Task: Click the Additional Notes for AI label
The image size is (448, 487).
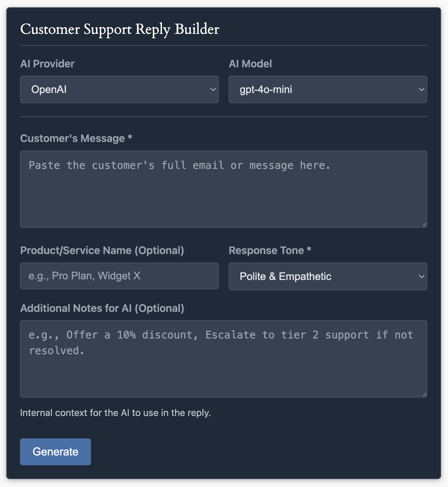Action: 102,308
